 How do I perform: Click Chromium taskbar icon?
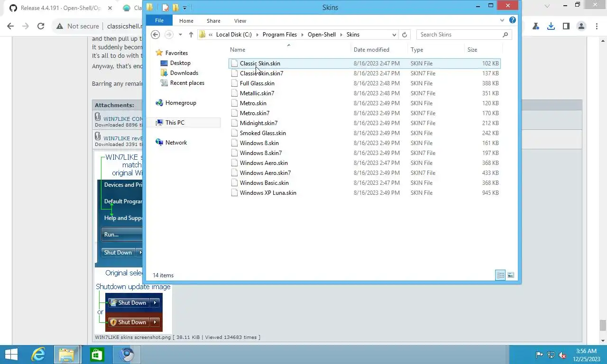[x=126, y=355]
